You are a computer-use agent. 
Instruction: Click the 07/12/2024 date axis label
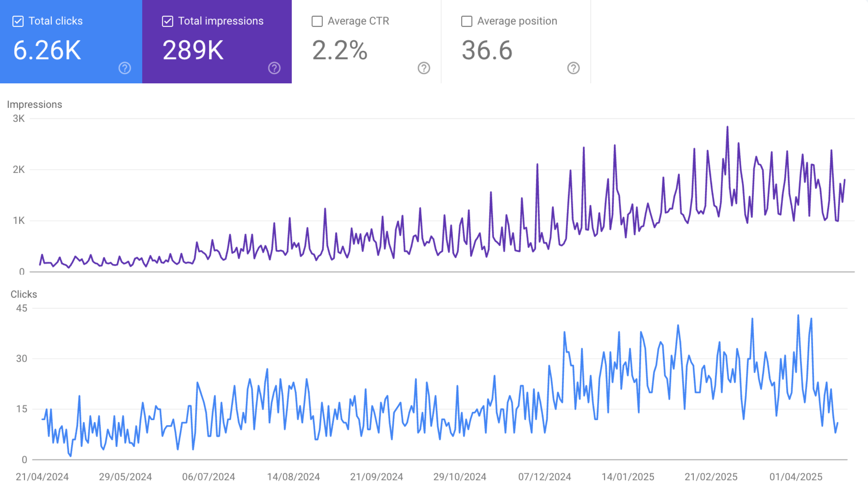pos(545,477)
